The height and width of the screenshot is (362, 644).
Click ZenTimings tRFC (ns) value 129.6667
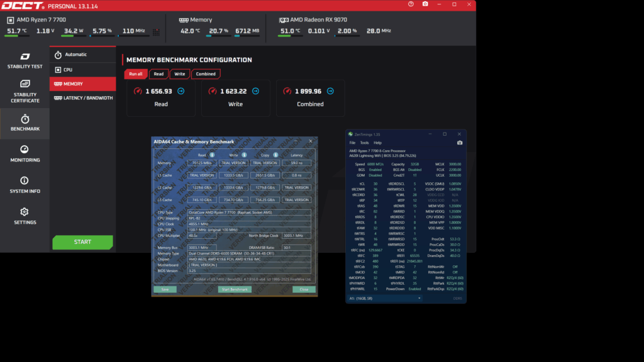pyautogui.click(x=375, y=250)
